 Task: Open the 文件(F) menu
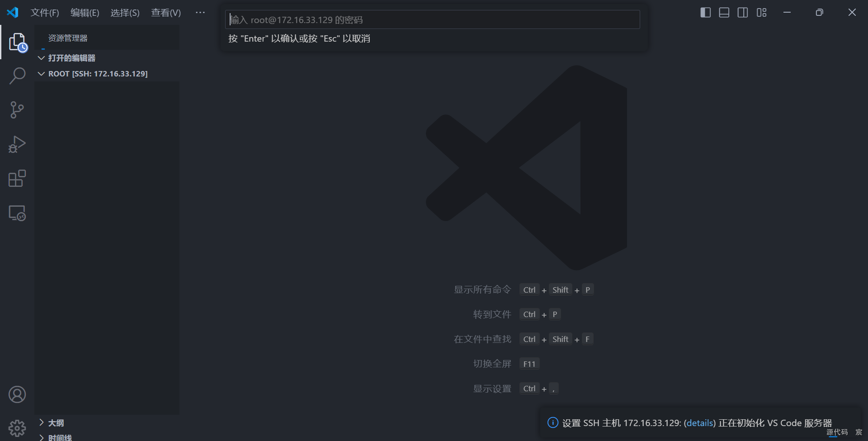pos(44,12)
